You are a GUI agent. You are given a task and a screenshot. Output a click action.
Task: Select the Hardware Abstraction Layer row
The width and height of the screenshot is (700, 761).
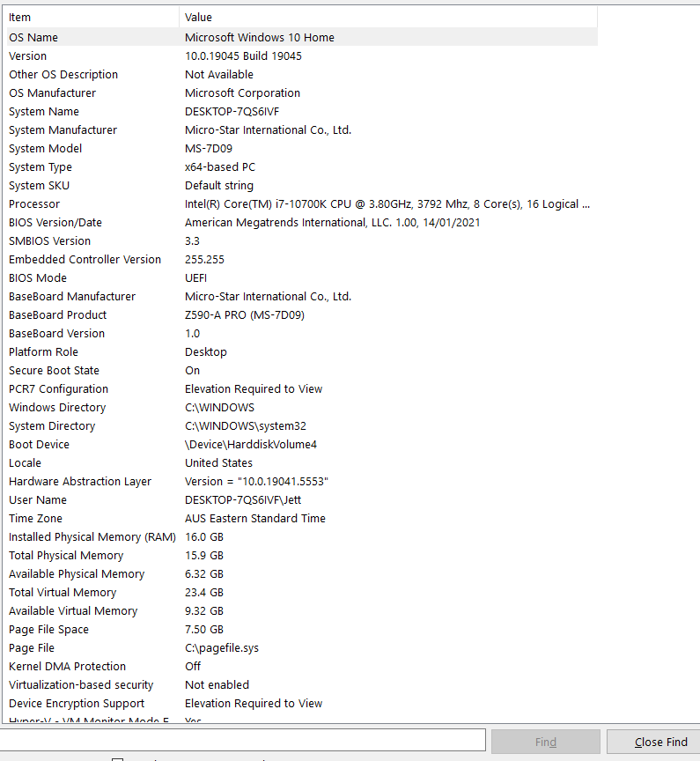pos(302,481)
